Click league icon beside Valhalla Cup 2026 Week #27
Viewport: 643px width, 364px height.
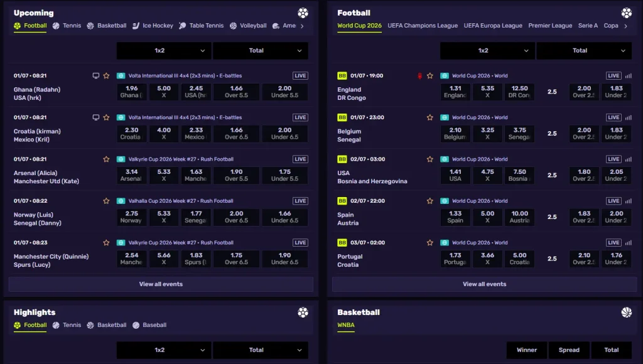[x=121, y=201]
